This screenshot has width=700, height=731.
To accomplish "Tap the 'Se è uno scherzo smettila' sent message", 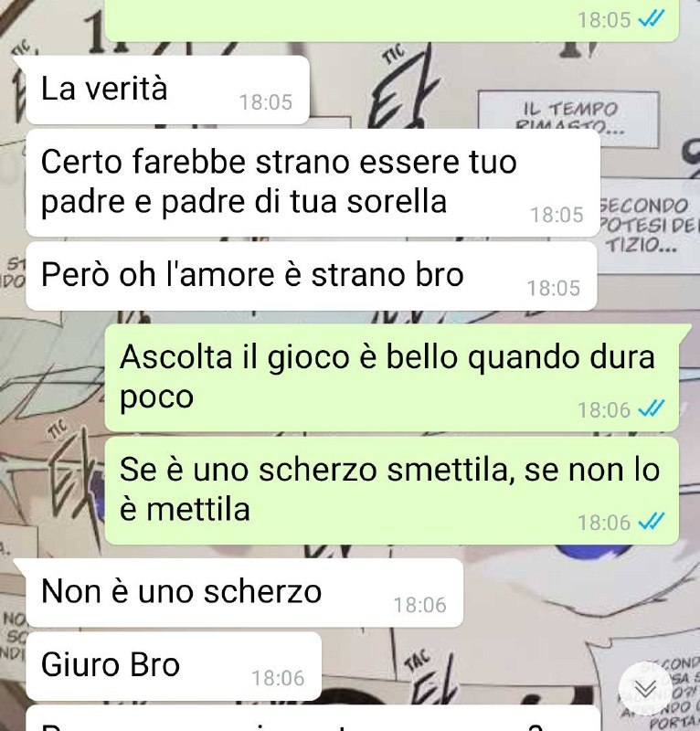I will (x=392, y=491).
